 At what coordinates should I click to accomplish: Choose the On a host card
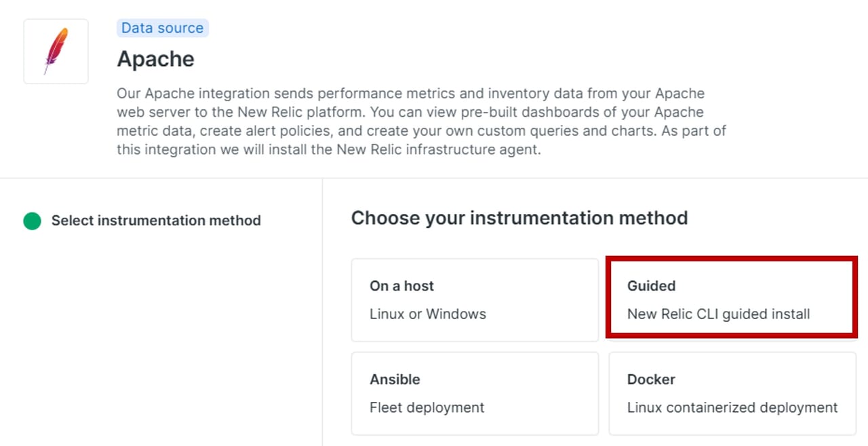coord(475,299)
